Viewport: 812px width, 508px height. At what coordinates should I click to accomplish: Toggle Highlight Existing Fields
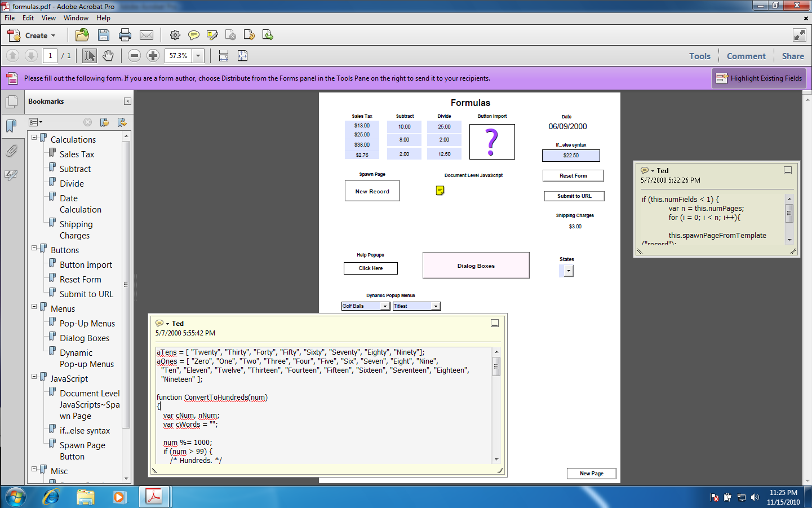tap(759, 78)
